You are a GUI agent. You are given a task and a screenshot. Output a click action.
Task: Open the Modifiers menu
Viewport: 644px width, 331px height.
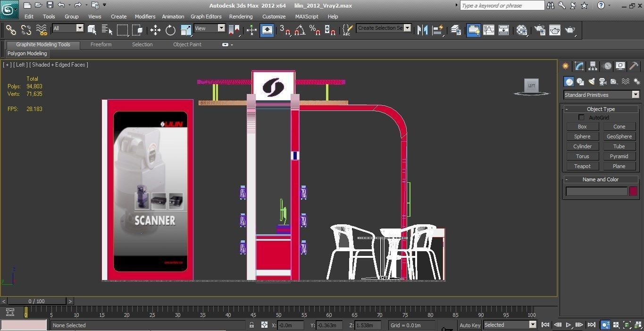pos(145,17)
